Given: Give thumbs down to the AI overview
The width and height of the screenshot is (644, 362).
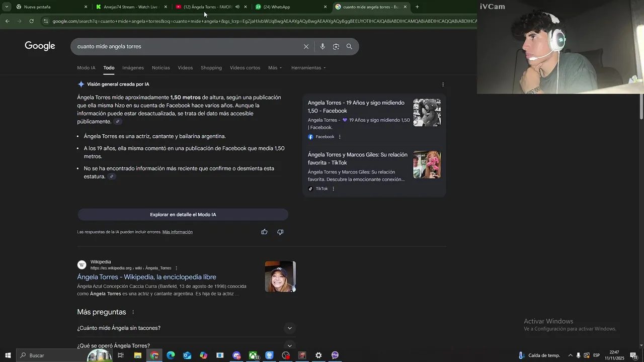Looking at the screenshot, I should tap(280, 232).
